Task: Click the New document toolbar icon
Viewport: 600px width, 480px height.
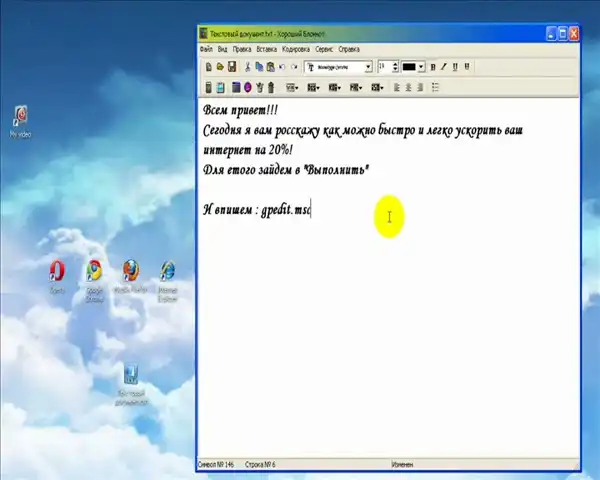Action: [209, 67]
